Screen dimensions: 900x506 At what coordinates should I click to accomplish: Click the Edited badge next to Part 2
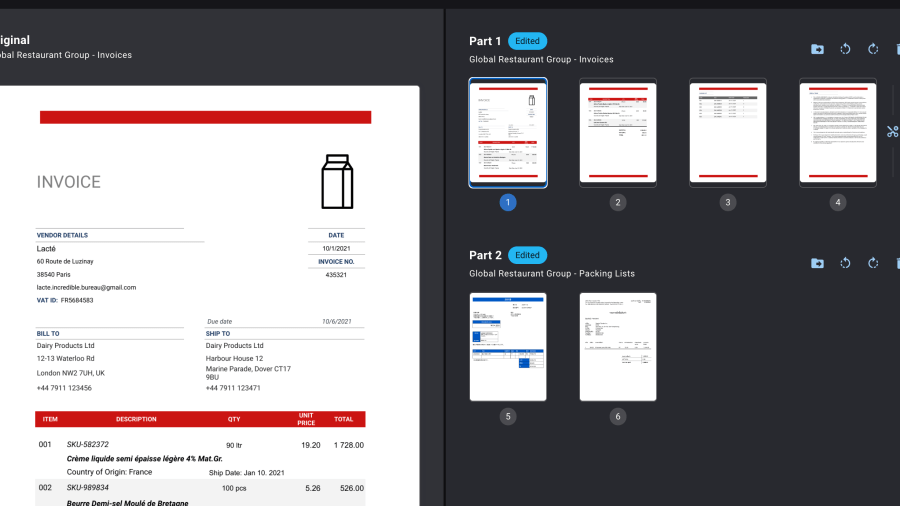[x=527, y=255]
